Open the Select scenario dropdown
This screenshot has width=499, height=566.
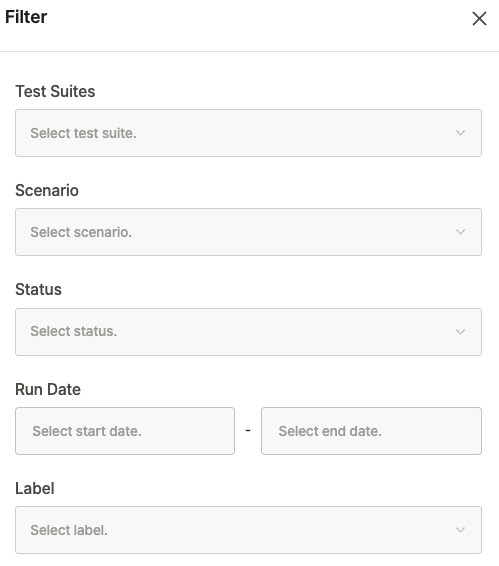[248, 232]
